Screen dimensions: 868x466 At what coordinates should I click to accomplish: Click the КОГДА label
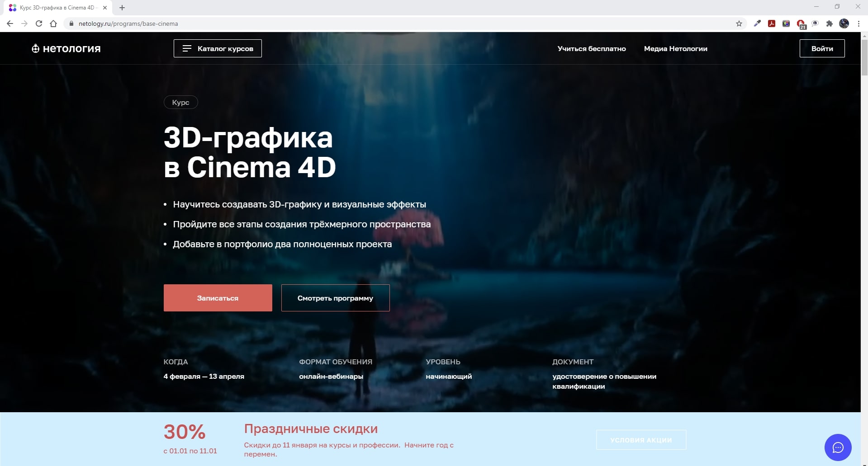coord(175,362)
